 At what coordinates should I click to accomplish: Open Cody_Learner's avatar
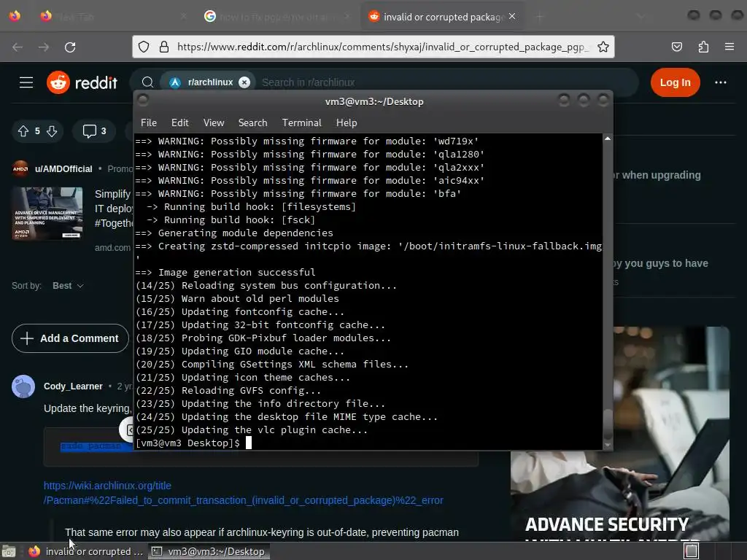[x=23, y=386]
